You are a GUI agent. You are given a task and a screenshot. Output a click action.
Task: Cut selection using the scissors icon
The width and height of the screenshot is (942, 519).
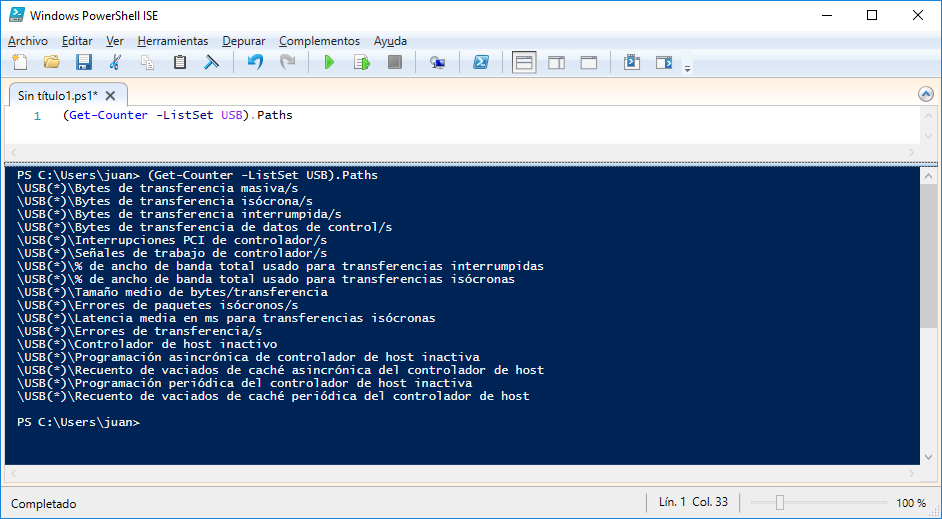[115, 62]
